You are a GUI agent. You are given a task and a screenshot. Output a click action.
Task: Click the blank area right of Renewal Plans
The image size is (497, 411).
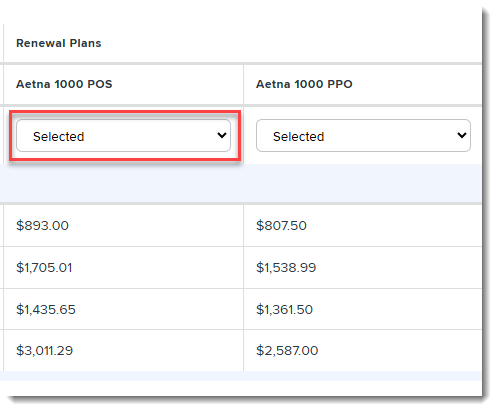pyautogui.click(x=292, y=43)
